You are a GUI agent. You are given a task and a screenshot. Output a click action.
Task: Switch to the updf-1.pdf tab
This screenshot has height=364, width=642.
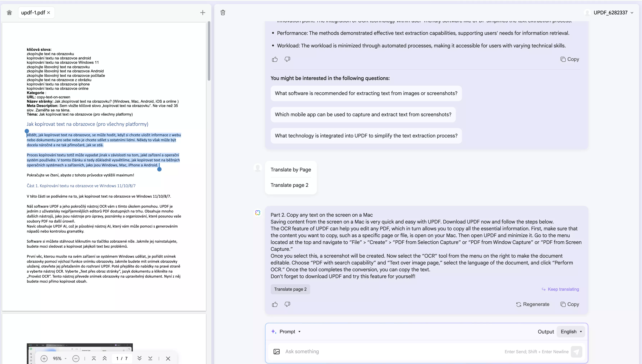(33, 12)
